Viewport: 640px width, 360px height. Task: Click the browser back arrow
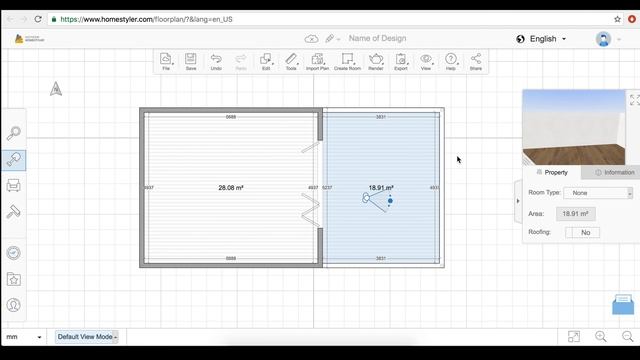[10, 19]
